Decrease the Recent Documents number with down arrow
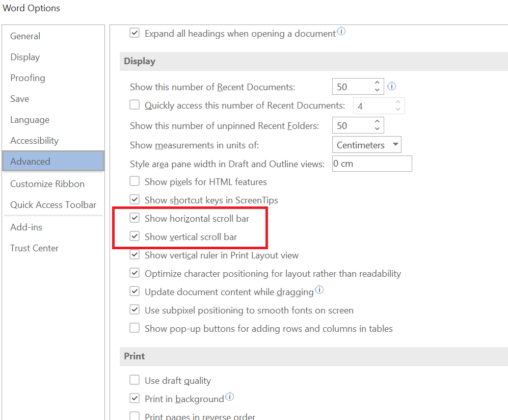Screen dimensions: 508x420 (377, 90)
